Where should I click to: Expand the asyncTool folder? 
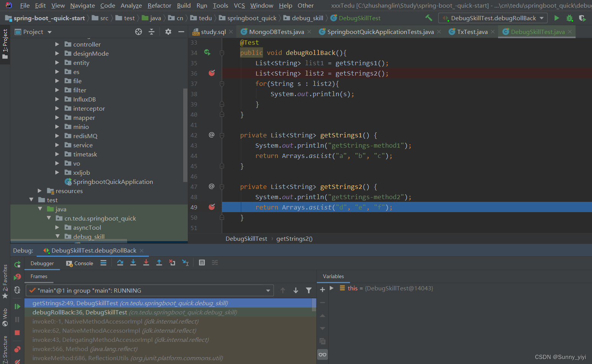click(57, 227)
